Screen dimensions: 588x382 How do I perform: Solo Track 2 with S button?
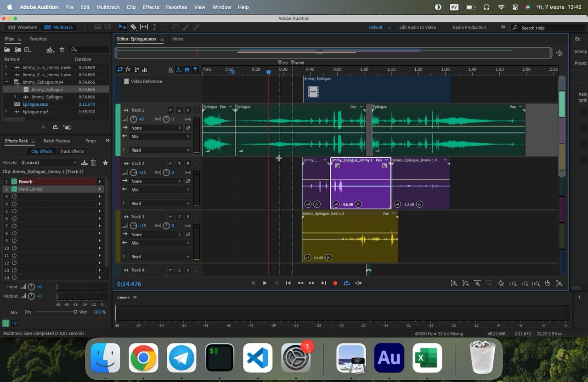click(179, 164)
